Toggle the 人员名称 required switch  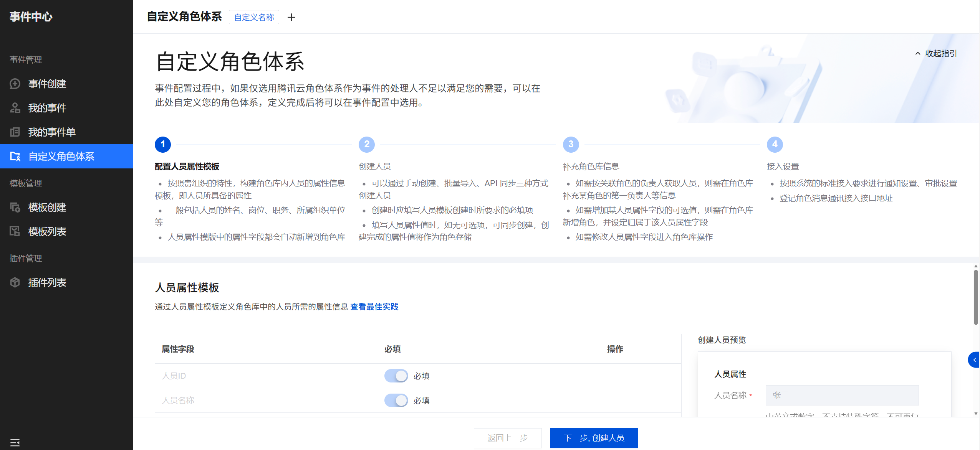tap(396, 400)
